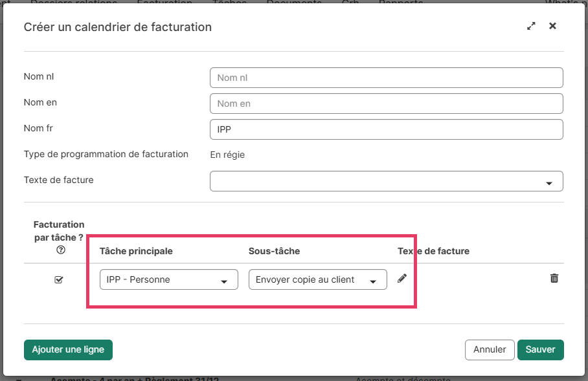The width and height of the screenshot is (588, 381).
Task: Cancel with the Annuler button
Action: coord(490,349)
